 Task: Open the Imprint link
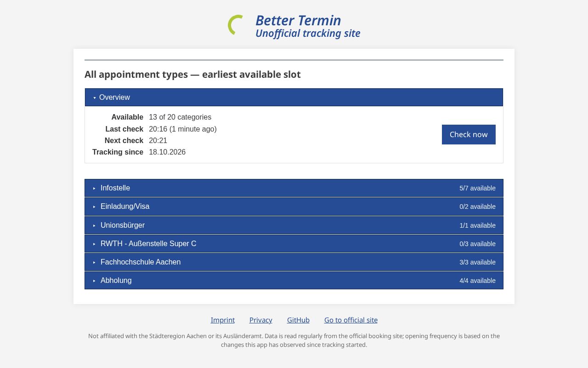[x=223, y=320]
